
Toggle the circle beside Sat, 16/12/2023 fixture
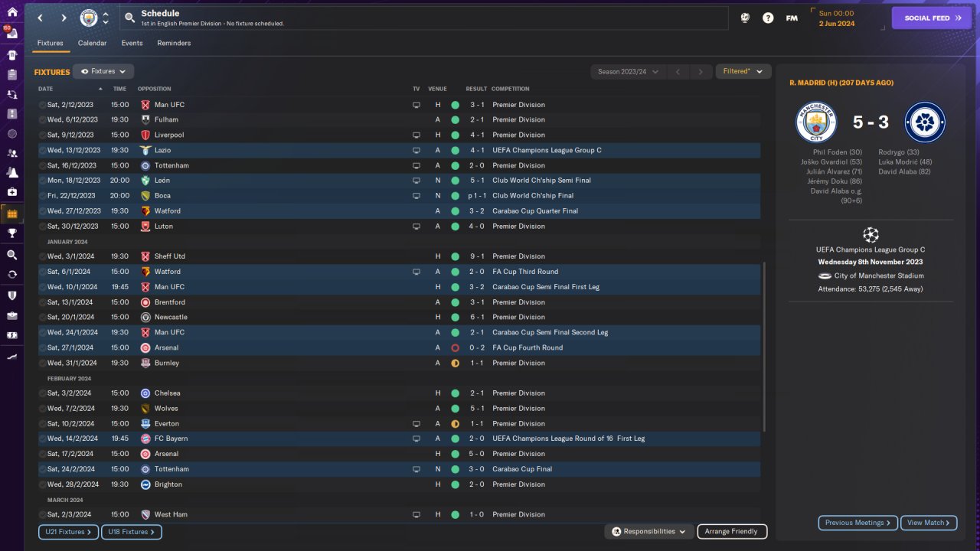(42, 166)
